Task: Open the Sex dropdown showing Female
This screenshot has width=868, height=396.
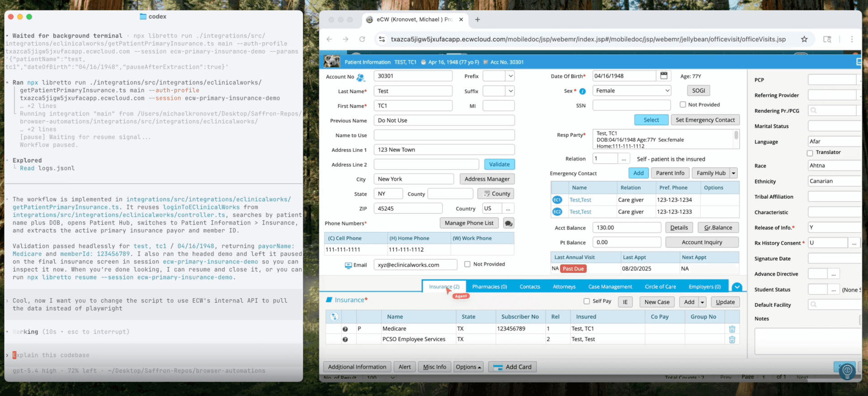Action: click(x=632, y=91)
